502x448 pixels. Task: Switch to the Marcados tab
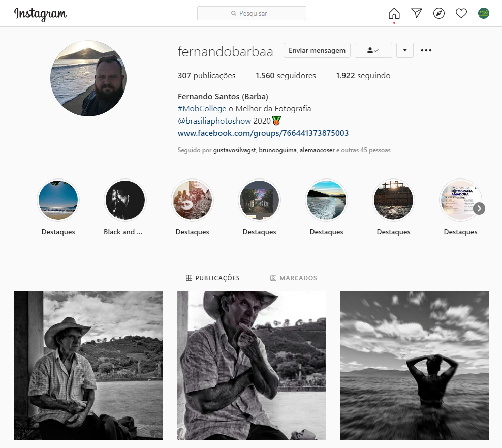[x=293, y=278]
